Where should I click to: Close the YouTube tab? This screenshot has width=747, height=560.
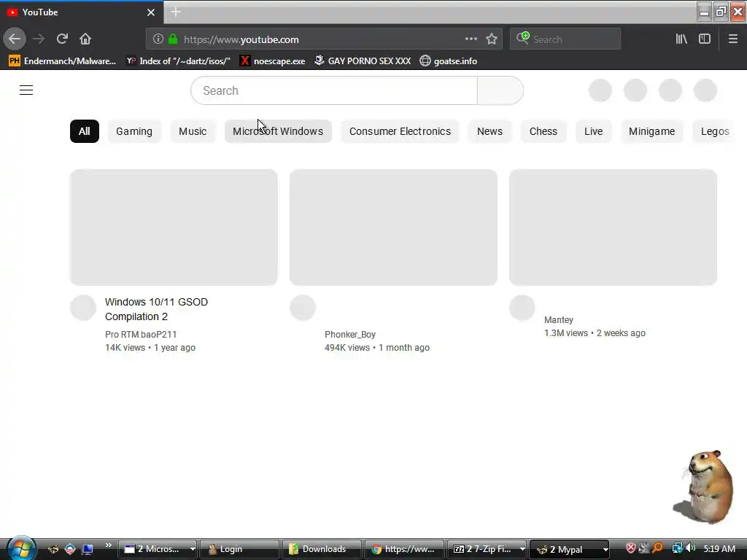point(150,12)
